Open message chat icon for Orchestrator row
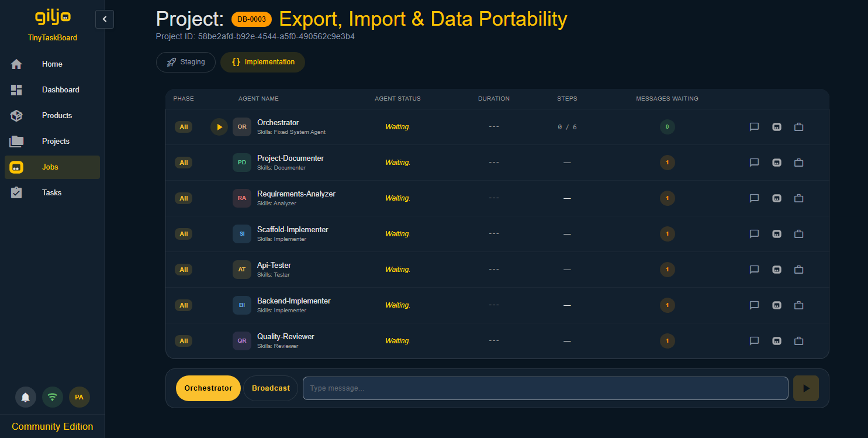 [754, 127]
